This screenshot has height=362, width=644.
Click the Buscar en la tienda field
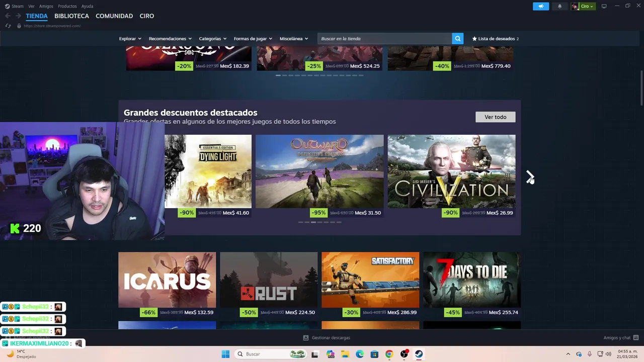click(384, 39)
